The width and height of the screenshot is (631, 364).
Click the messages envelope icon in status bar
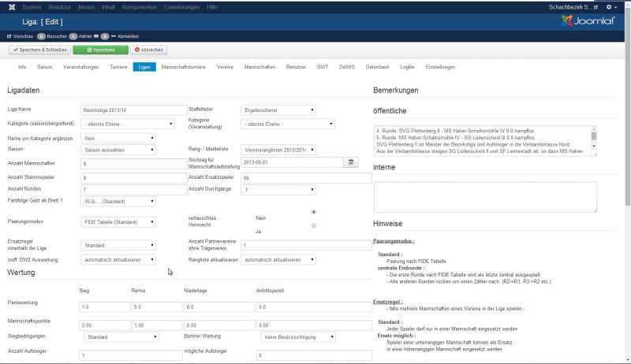point(95,36)
